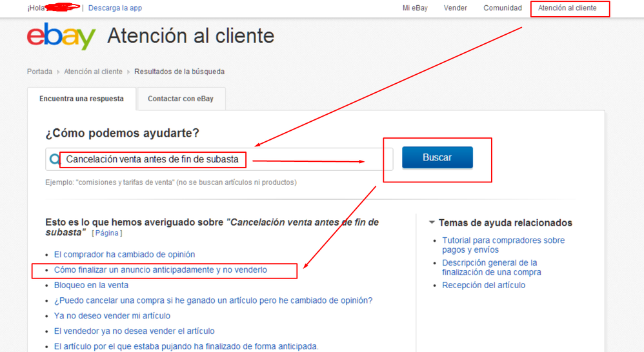Open El vendedor ya no desea vender link

pyautogui.click(x=134, y=331)
